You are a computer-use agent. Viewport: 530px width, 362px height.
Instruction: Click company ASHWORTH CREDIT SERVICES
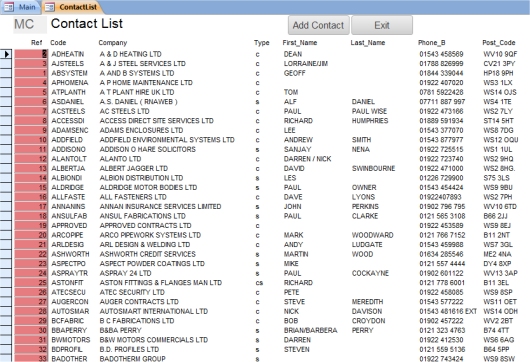click(x=148, y=254)
